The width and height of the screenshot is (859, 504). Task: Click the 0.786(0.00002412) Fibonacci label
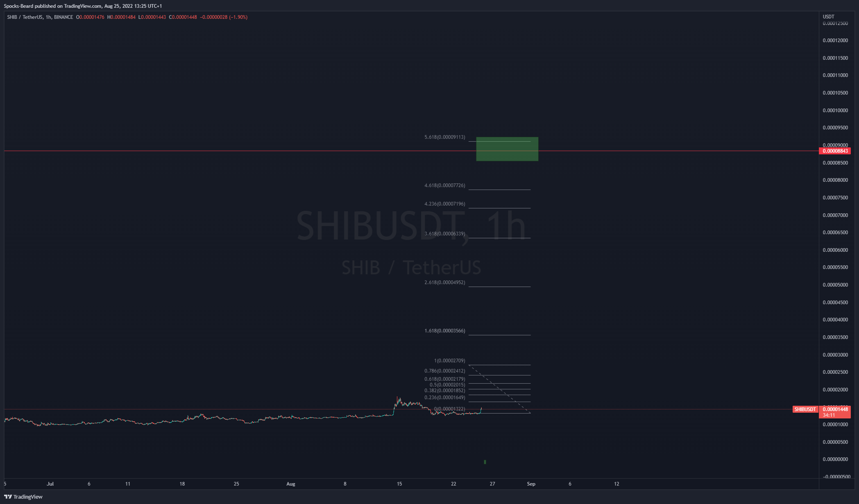coord(445,371)
